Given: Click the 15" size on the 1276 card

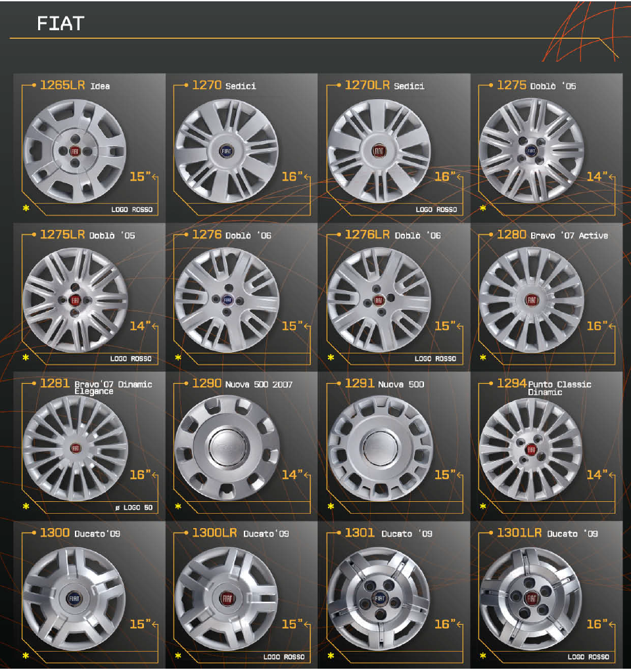Looking at the screenshot, I should [x=292, y=326].
